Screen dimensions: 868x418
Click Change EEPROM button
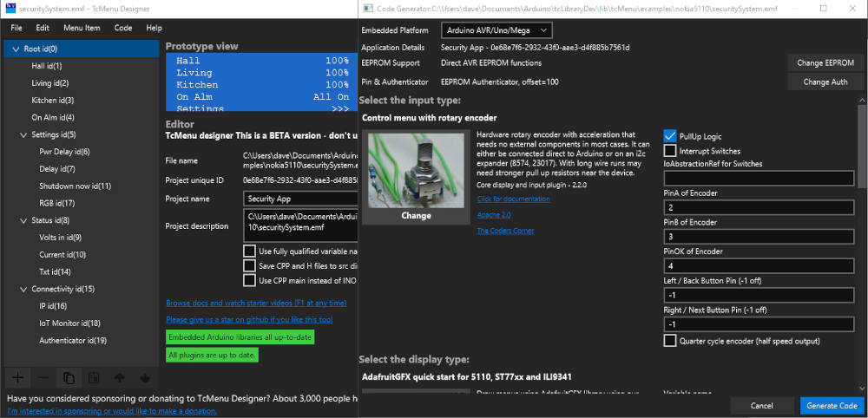(825, 63)
